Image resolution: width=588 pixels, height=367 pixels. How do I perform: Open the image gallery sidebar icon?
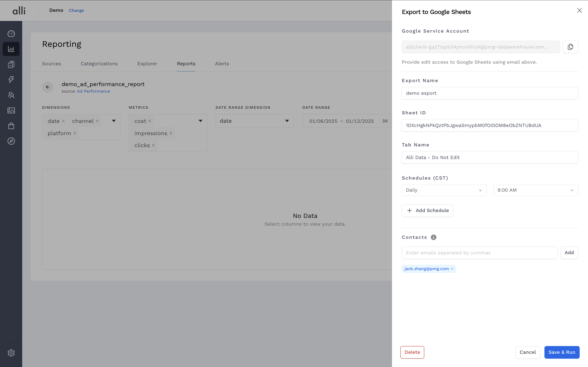pos(11,110)
